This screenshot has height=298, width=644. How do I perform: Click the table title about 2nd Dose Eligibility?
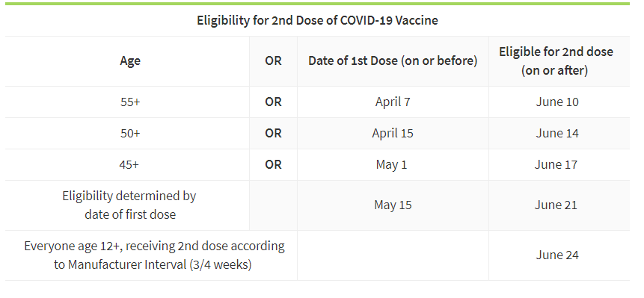[x=317, y=20]
